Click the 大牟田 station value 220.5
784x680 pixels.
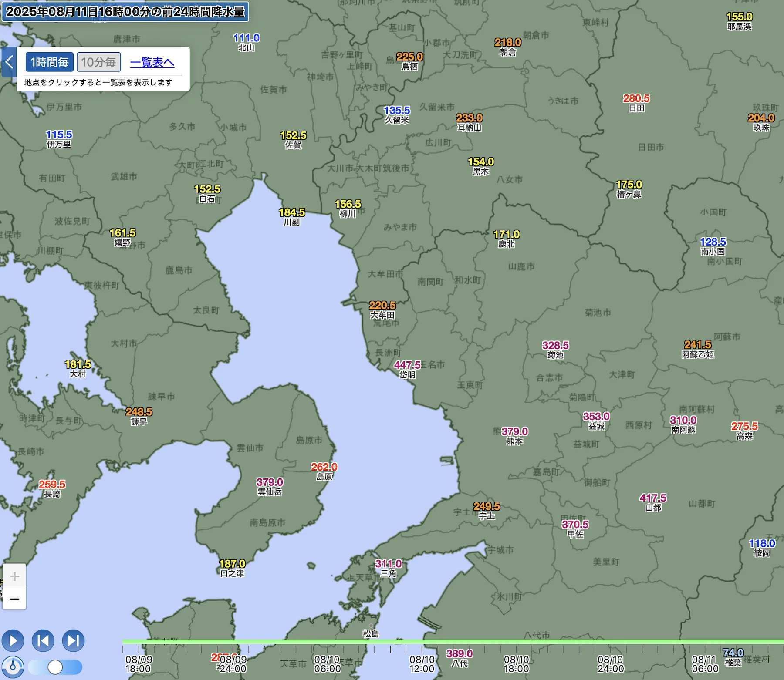[x=382, y=306]
